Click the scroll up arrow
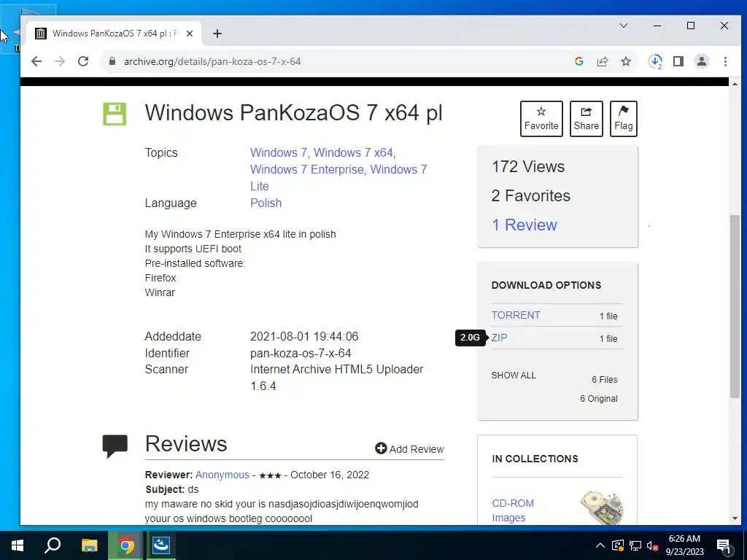747x560 pixels. 735,84
